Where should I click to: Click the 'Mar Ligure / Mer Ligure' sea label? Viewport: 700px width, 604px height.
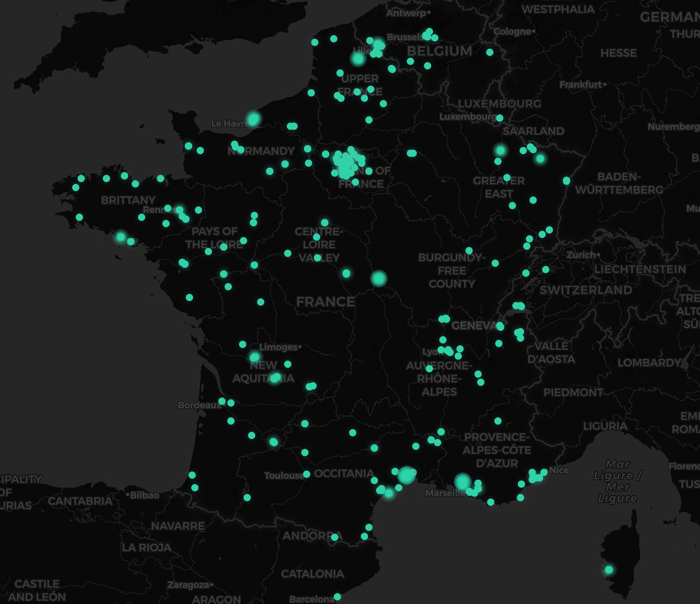point(618,481)
